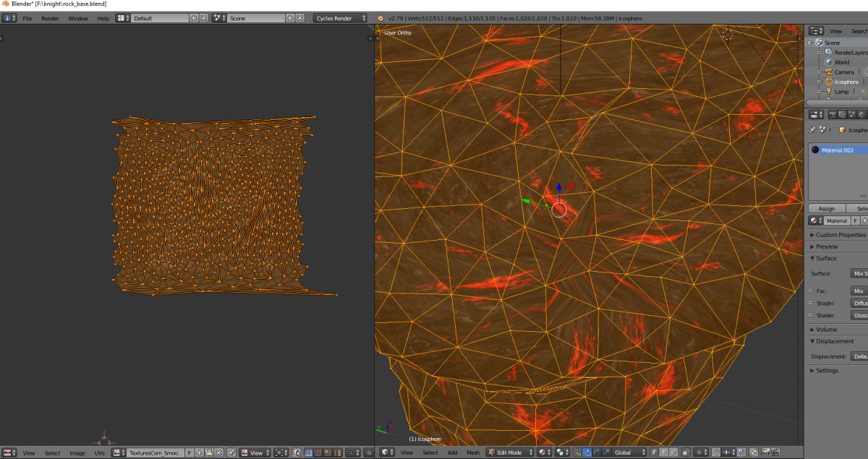Screen dimensions: 868x459
Task: Open the Render menu
Action: click(x=50, y=17)
